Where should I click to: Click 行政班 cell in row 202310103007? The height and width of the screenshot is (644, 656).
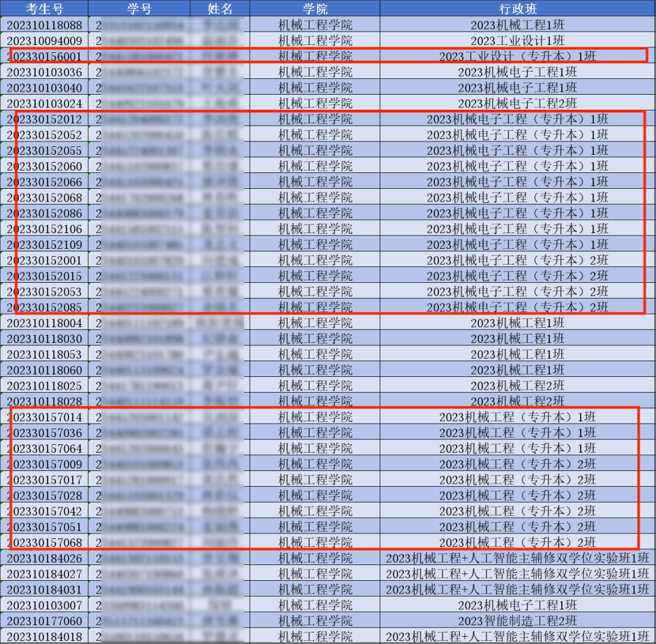point(518,605)
